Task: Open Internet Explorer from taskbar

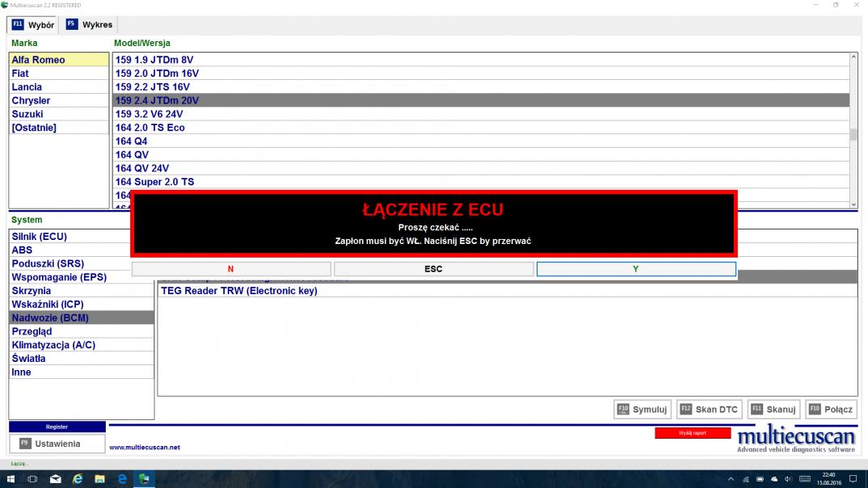Action: 78,479
